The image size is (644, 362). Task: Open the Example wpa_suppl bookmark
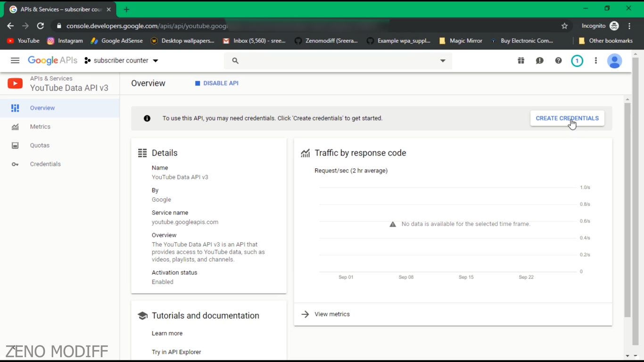pyautogui.click(x=398, y=41)
